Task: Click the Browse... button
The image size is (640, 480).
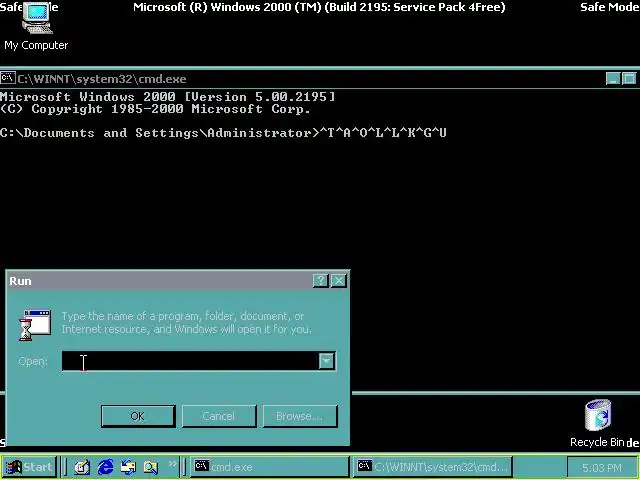Action: click(300, 416)
